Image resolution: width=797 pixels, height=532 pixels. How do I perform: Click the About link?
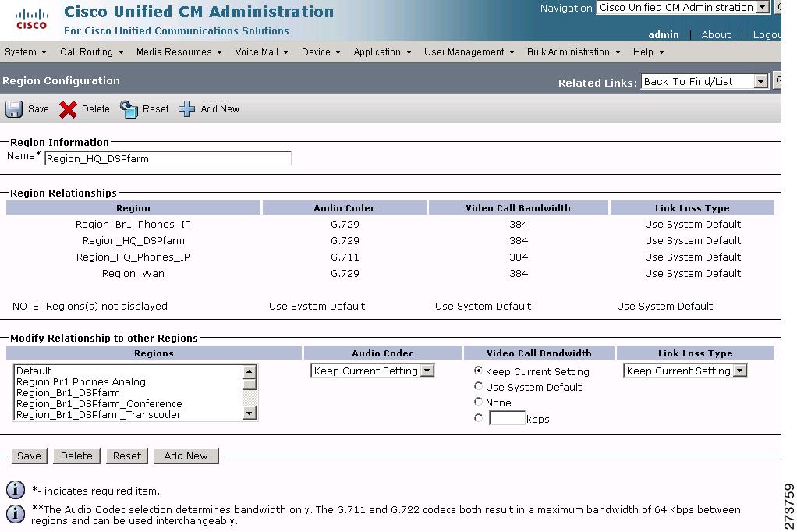point(716,34)
